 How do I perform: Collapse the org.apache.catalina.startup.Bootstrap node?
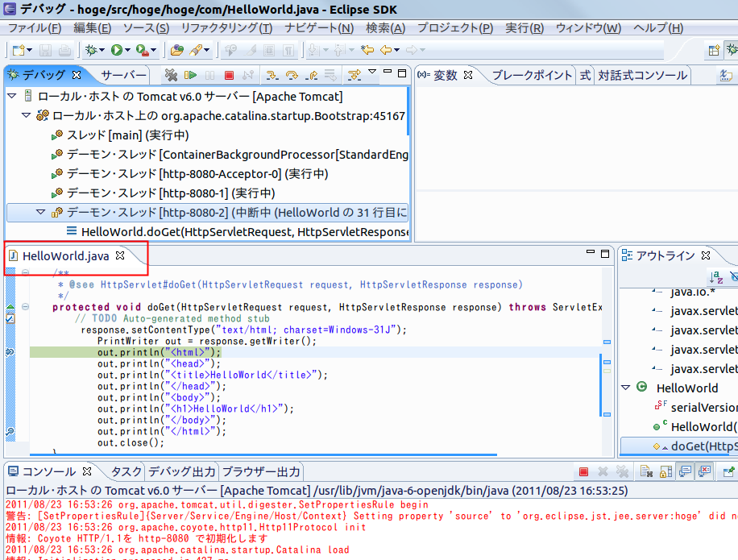27,115
